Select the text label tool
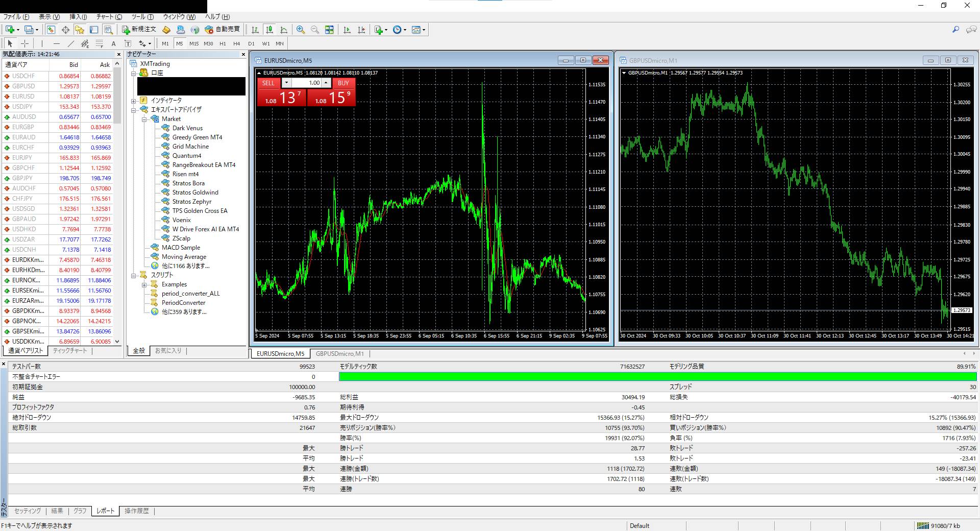The width and height of the screenshot is (980, 531). pyautogui.click(x=128, y=43)
